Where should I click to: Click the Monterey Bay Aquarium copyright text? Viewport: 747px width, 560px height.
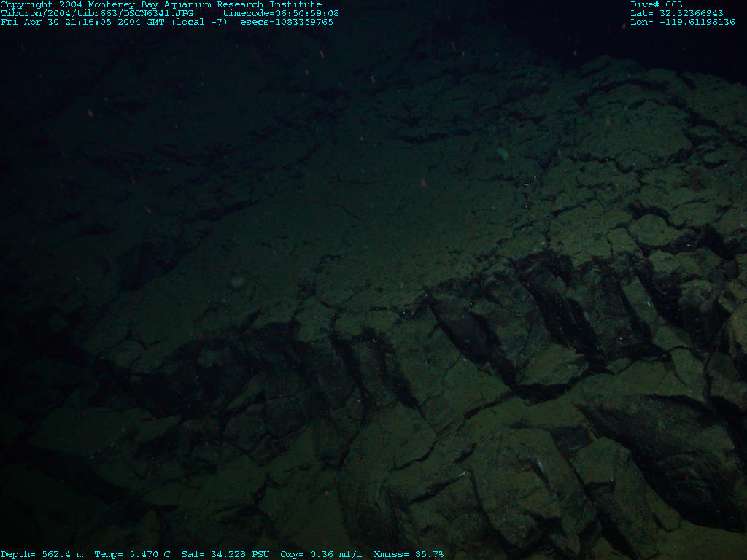[x=160, y=4]
